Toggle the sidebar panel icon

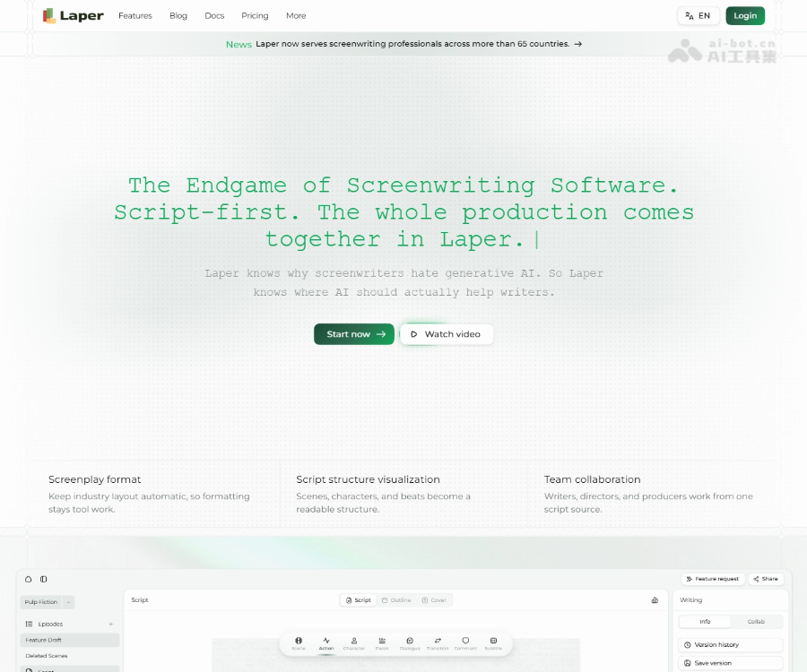tap(44, 580)
